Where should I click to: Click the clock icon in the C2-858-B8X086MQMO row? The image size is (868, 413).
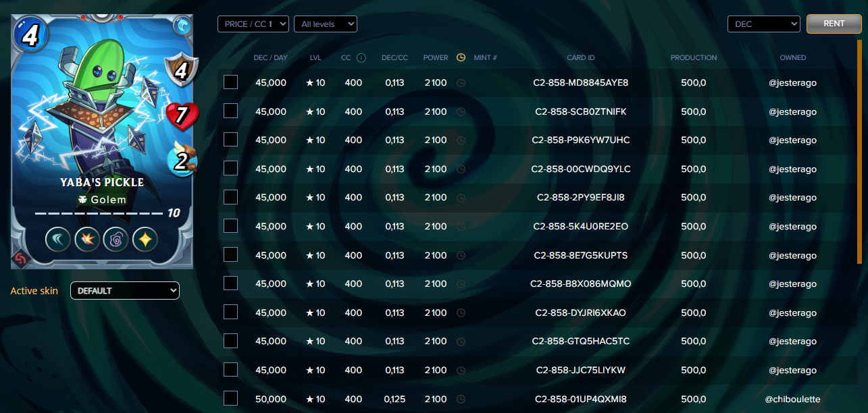pos(461,284)
